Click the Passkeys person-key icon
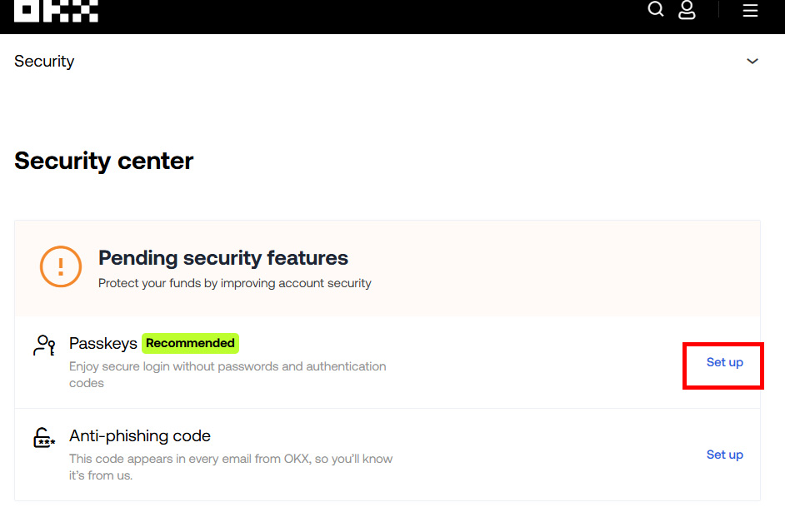Screen dimensions: 785x532 coord(44,345)
